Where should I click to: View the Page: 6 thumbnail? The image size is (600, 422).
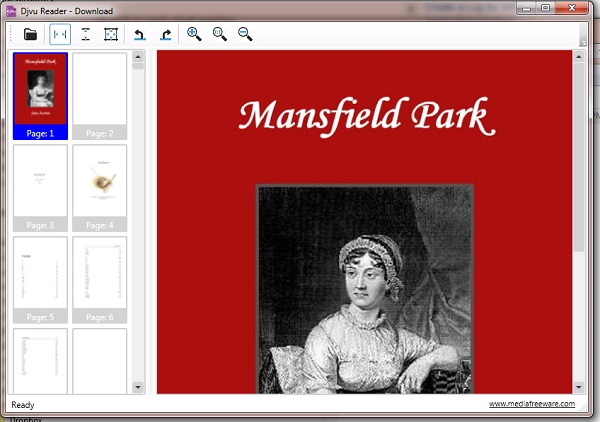point(100,279)
